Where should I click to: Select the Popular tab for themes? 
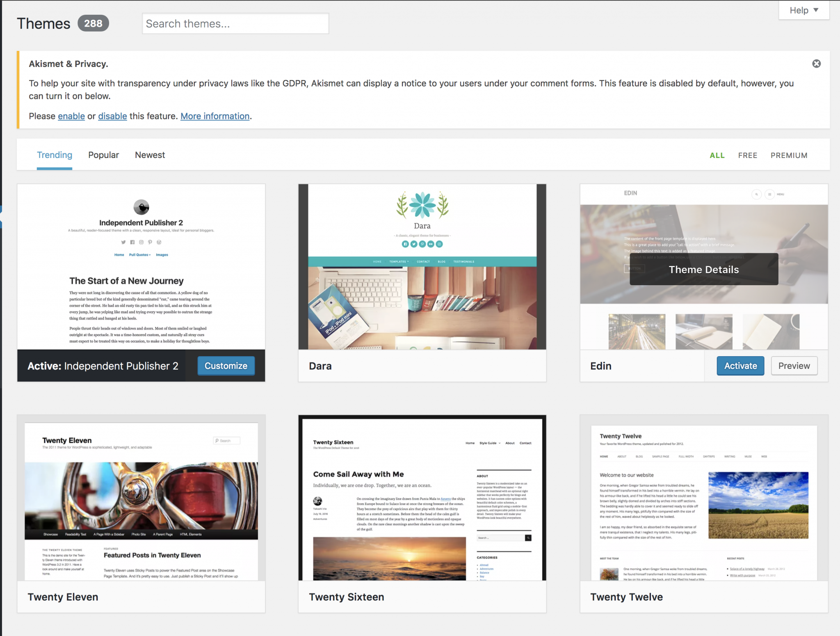click(x=103, y=155)
